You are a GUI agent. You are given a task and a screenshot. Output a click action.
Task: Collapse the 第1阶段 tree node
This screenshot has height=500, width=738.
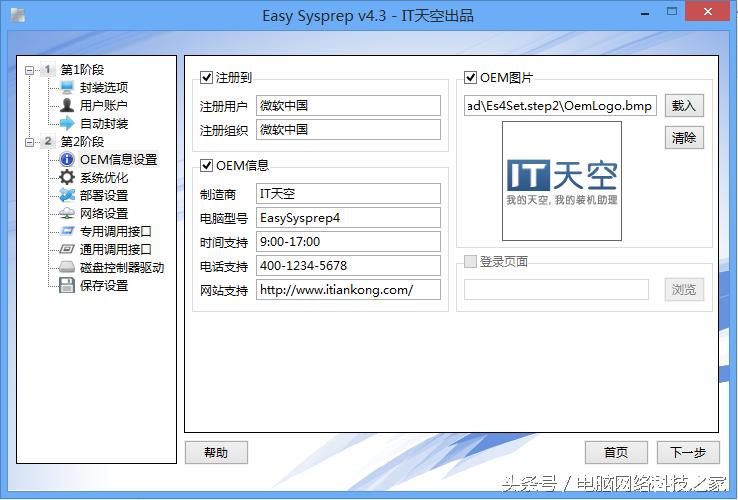click(x=30, y=70)
